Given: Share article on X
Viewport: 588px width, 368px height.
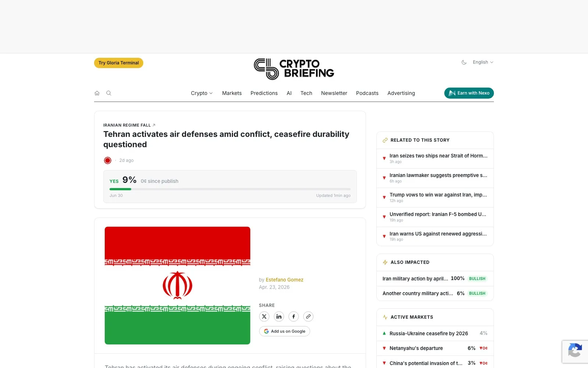Looking at the screenshot, I should point(264,316).
